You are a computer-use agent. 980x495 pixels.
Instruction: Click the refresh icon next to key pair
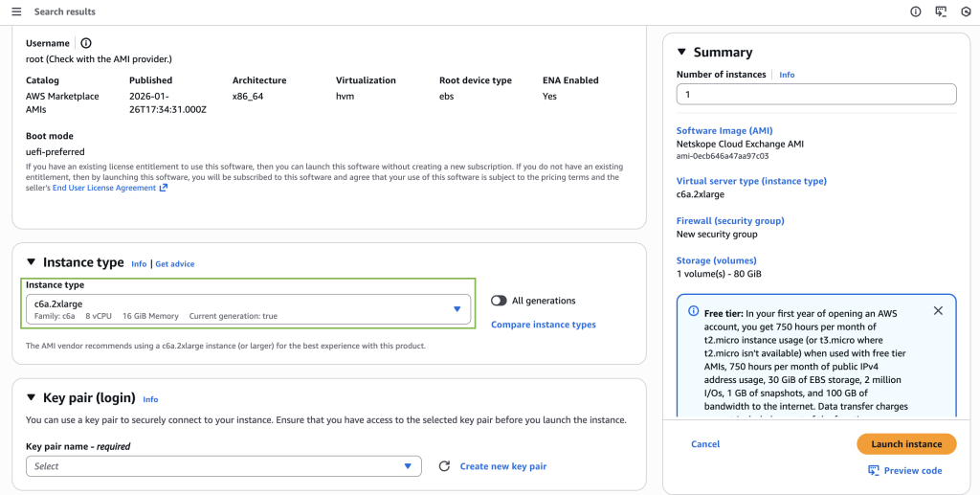point(444,466)
